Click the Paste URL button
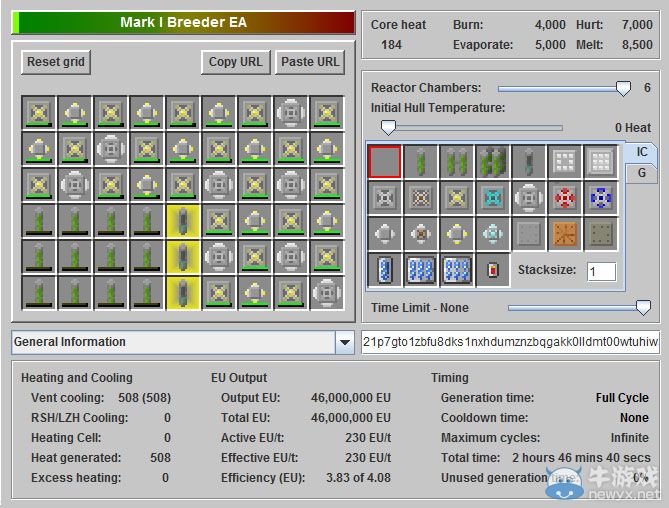 [x=310, y=62]
